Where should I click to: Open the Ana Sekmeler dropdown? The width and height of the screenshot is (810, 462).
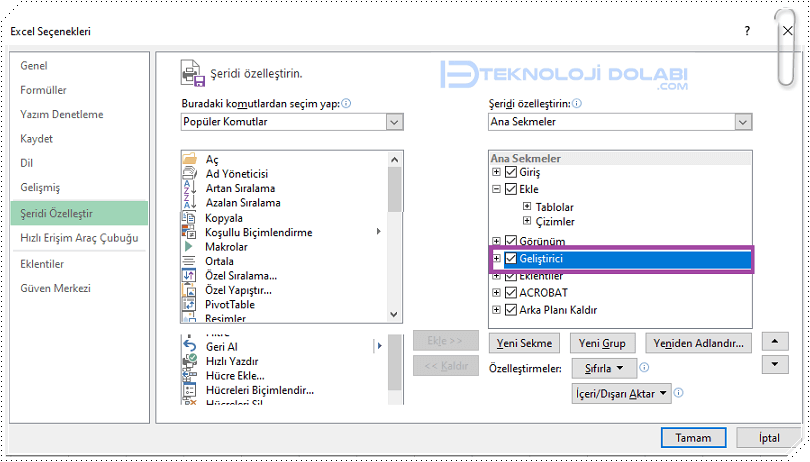(743, 122)
